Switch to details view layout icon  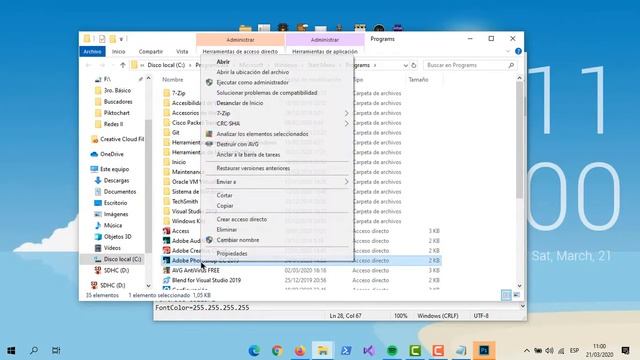pos(506,295)
